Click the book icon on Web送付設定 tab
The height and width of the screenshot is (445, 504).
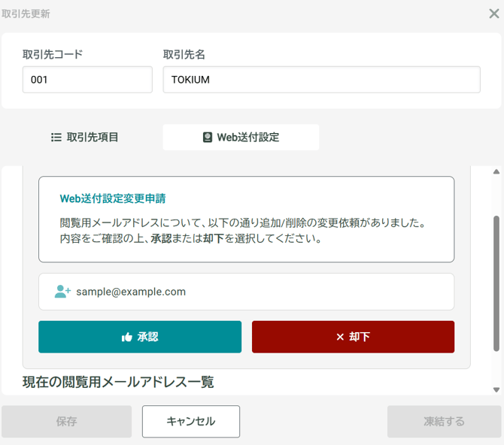click(208, 138)
